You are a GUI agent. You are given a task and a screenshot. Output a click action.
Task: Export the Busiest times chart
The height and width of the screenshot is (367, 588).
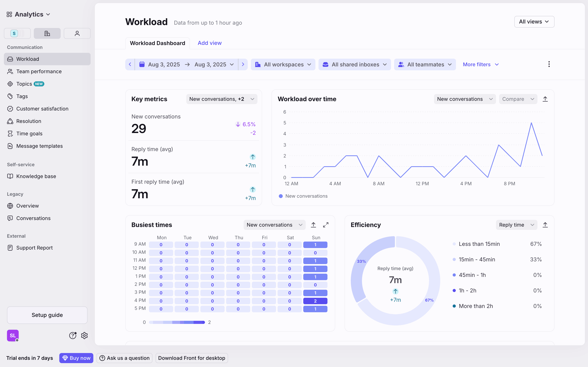(x=313, y=225)
